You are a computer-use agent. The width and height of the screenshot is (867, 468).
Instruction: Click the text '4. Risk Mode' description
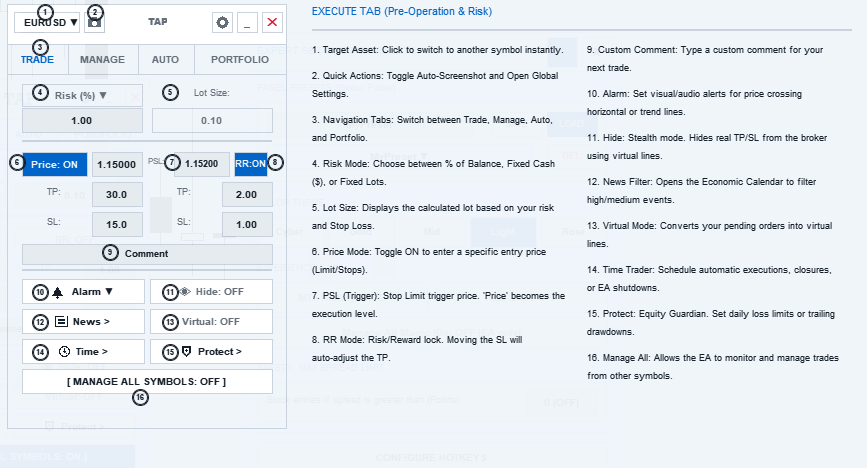(434, 173)
